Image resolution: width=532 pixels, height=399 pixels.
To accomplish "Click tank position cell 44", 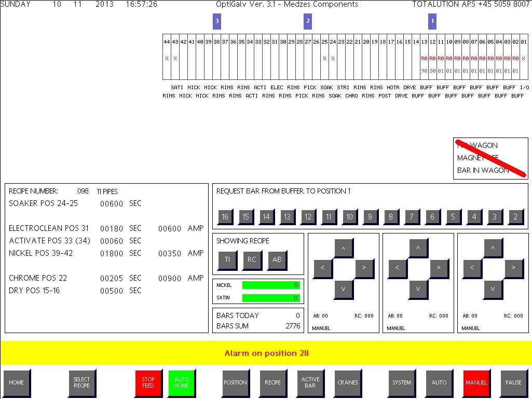I will 167,57.
